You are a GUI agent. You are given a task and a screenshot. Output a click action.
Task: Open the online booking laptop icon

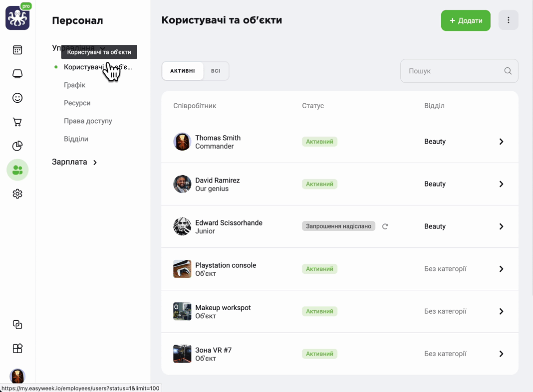[17, 74]
